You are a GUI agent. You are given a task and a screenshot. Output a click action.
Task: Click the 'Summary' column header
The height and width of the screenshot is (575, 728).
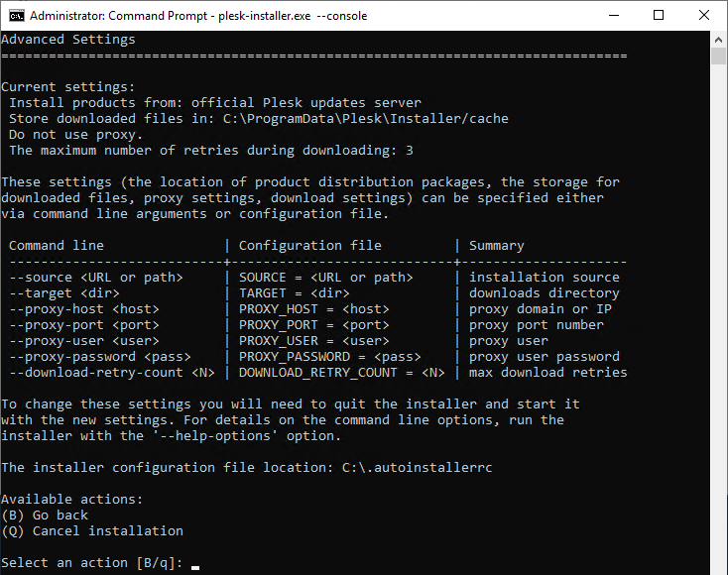pyautogui.click(x=497, y=246)
